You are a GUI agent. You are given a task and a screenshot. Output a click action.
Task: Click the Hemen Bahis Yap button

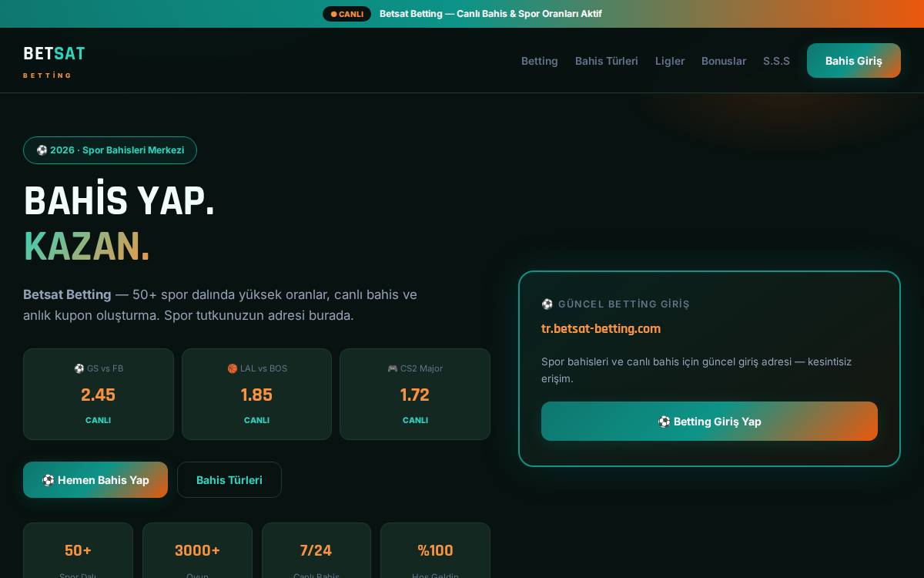[95, 480]
